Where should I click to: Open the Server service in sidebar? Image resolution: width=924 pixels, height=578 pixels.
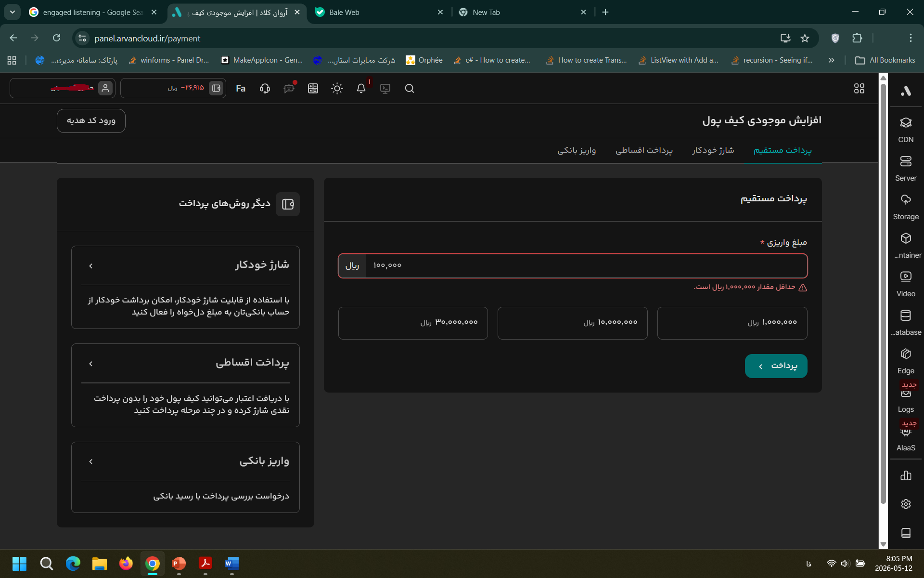tap(906, 168)
